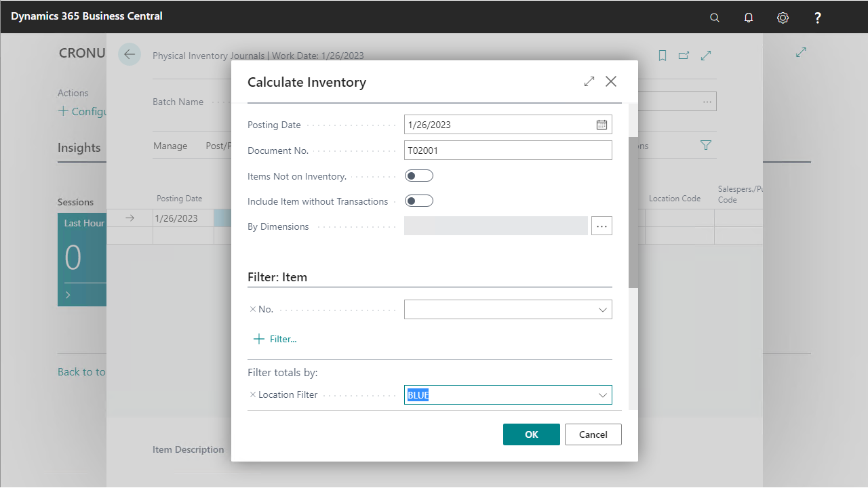Viewport: 868px width, 488px height.
Task: Open the search magnifier in top bar
Action: click(x=714, y=18)
